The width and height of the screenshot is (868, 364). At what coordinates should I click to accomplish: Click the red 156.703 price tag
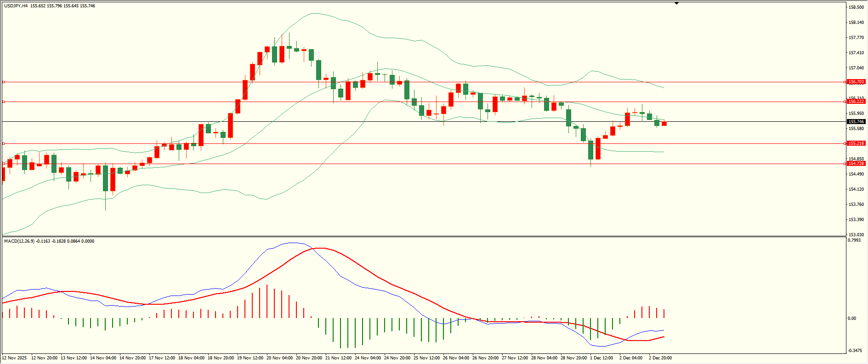point(856,82)
